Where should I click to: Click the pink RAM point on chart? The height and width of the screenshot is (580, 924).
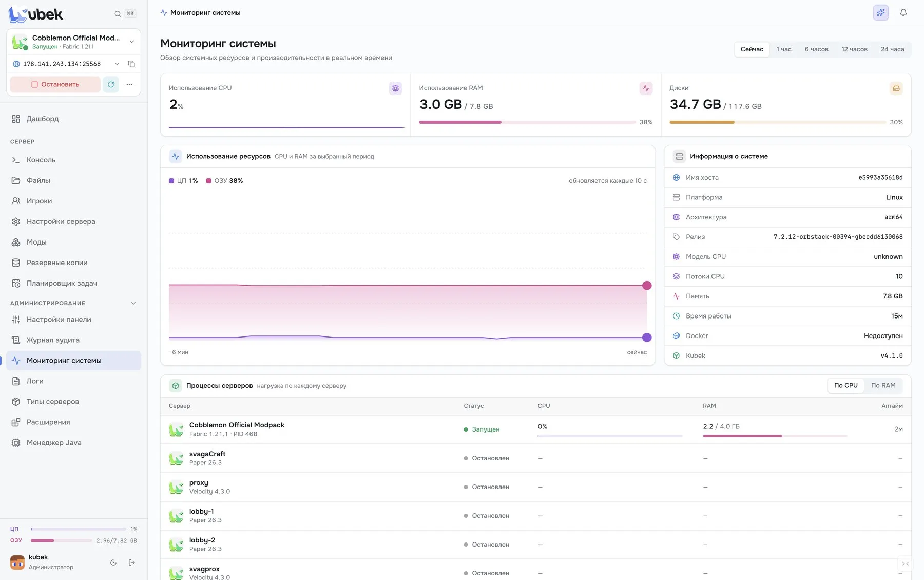pos(647,286)
